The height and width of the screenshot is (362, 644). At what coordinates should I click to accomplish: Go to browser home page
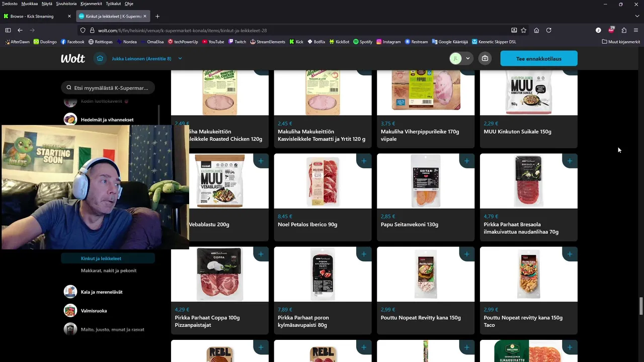536,30
